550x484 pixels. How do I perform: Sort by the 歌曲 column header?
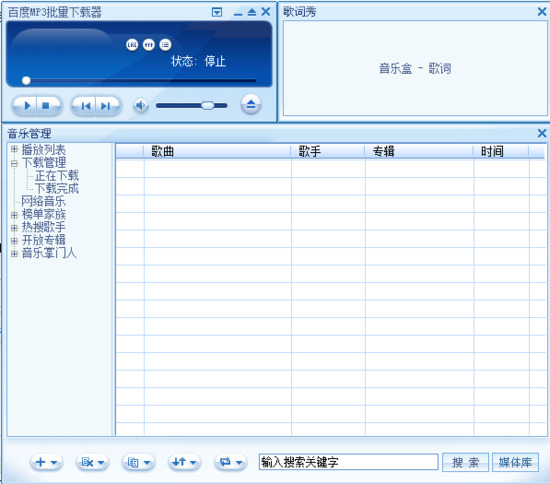point(217,152)
